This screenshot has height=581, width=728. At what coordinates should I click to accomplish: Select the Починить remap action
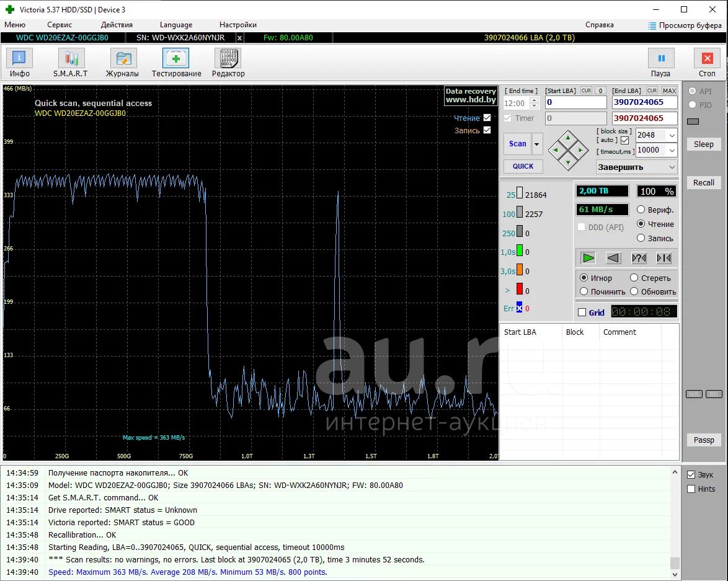coord(584,291)
